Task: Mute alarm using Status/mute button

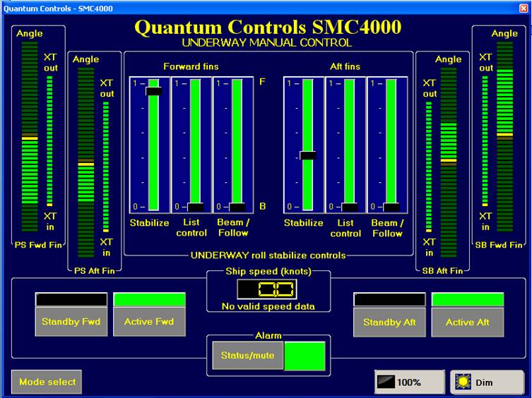Action: coord(248,355)
